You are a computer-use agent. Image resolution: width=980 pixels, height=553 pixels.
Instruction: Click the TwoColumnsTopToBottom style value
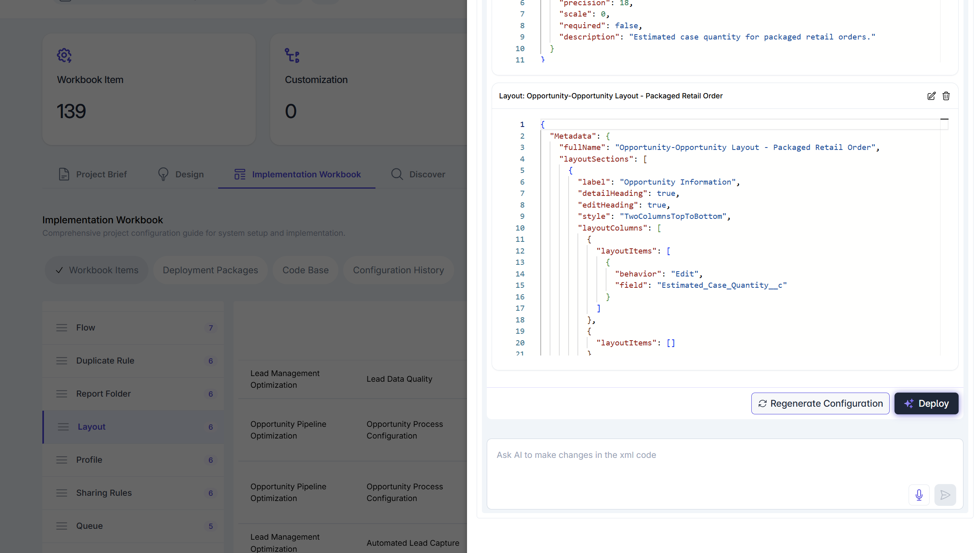673,216
